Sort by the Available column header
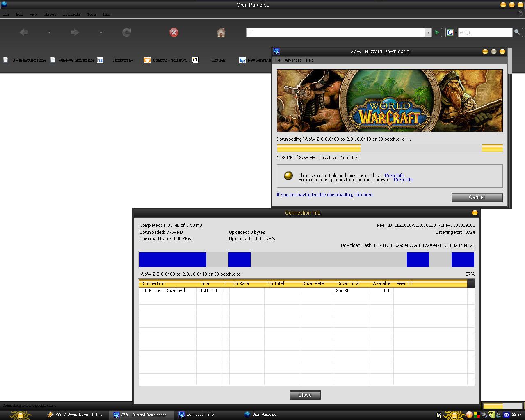This screenshot has width=525, height=420. click(x=381, y=283)
